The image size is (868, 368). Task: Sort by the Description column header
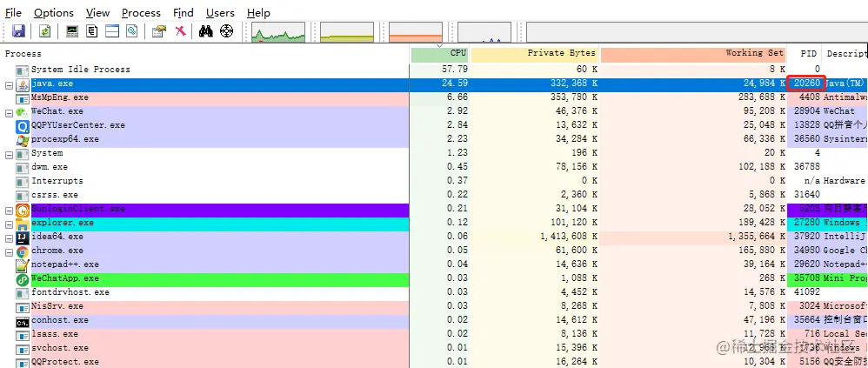pos(845,54)
